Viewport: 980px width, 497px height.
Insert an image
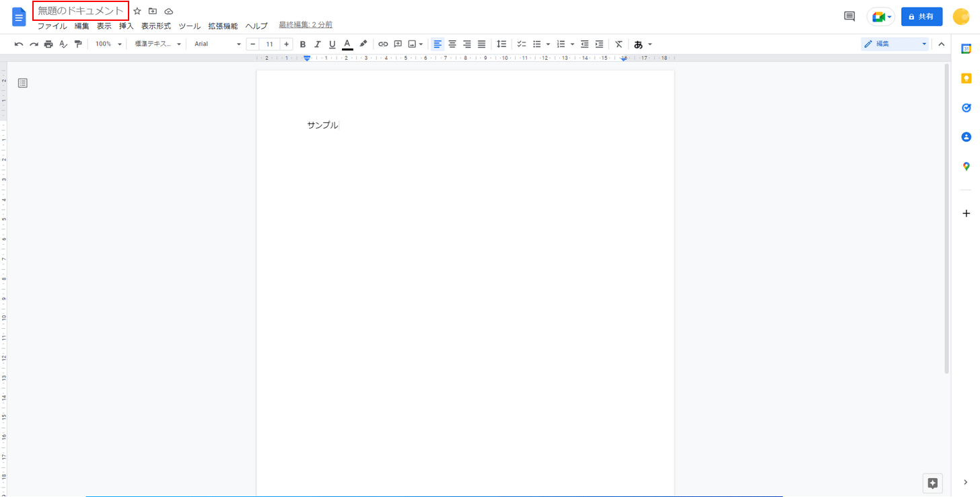point(412,44)
